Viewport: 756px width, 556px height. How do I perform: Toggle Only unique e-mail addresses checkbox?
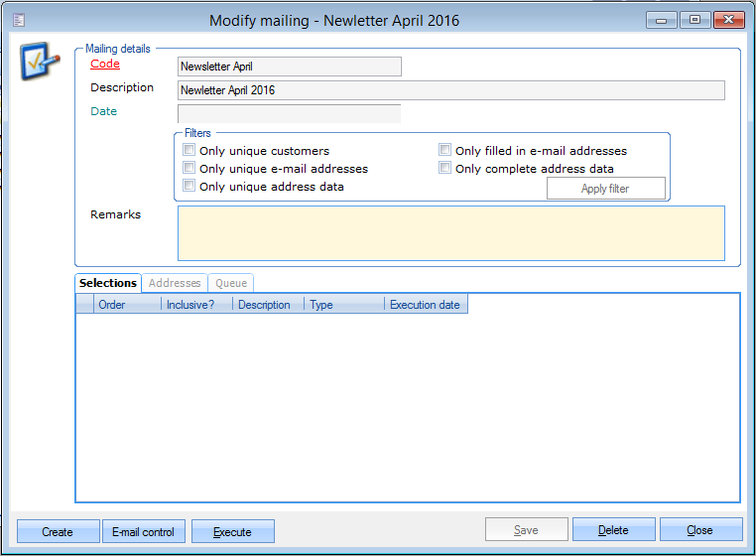[189, 169]
